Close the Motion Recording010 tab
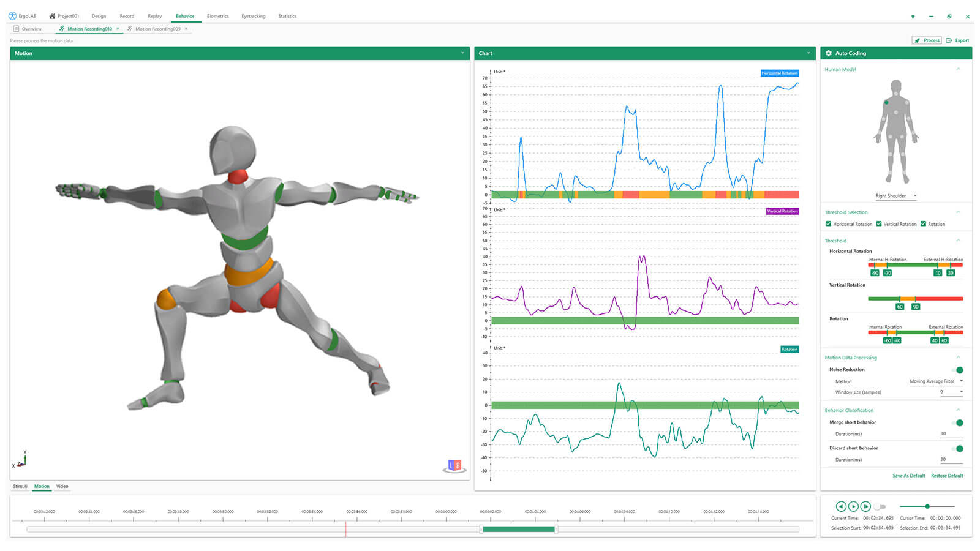Image resolution: width=980 pixels, height=551 pixels. click(118, 29)
